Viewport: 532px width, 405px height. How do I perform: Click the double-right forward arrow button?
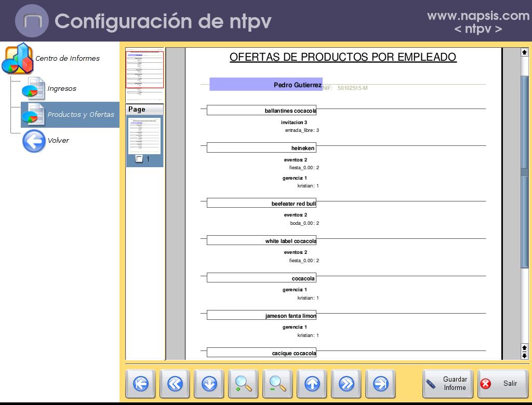[346, 384]
